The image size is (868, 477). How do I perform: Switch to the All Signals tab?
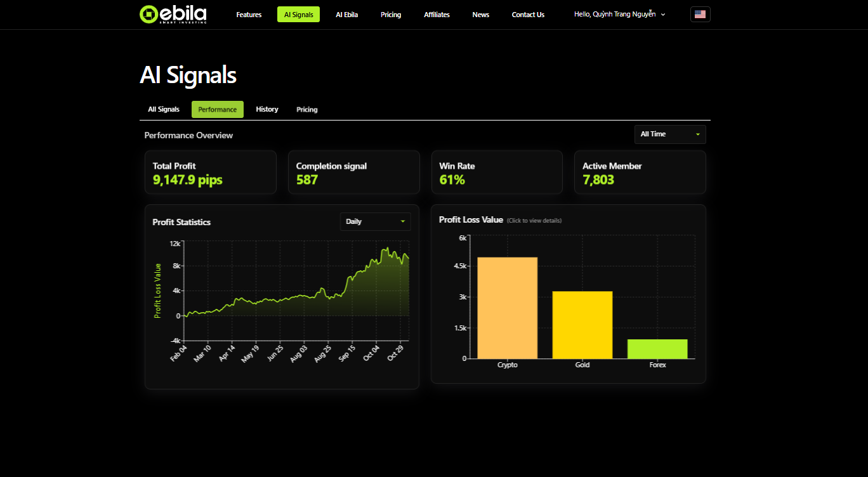[164, 109]
